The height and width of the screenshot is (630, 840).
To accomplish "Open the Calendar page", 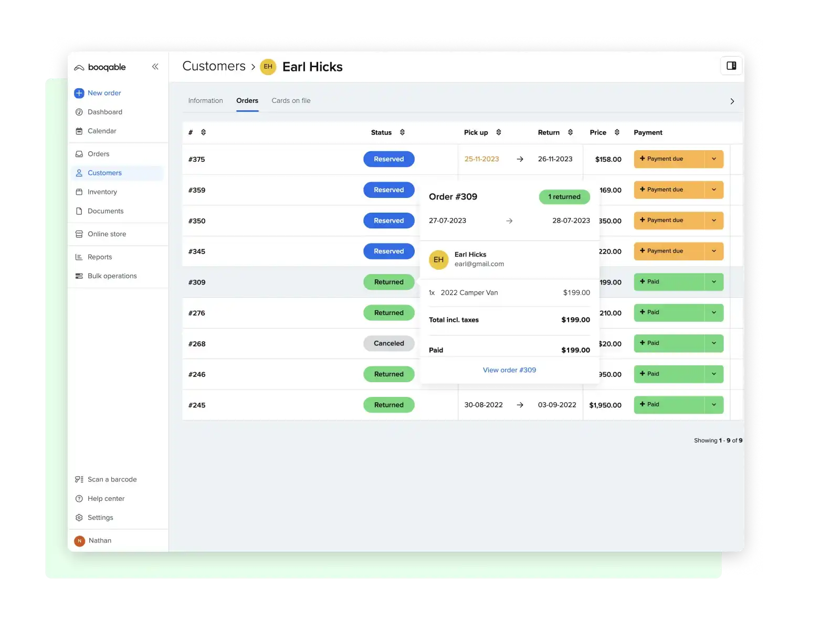I will tap(102, 131).
